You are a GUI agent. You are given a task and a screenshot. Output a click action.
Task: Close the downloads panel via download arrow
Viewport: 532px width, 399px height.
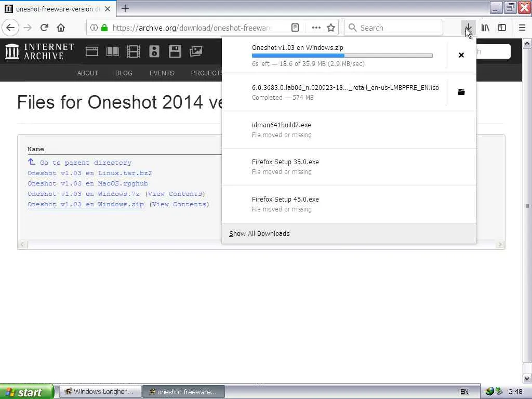point(468,28)
